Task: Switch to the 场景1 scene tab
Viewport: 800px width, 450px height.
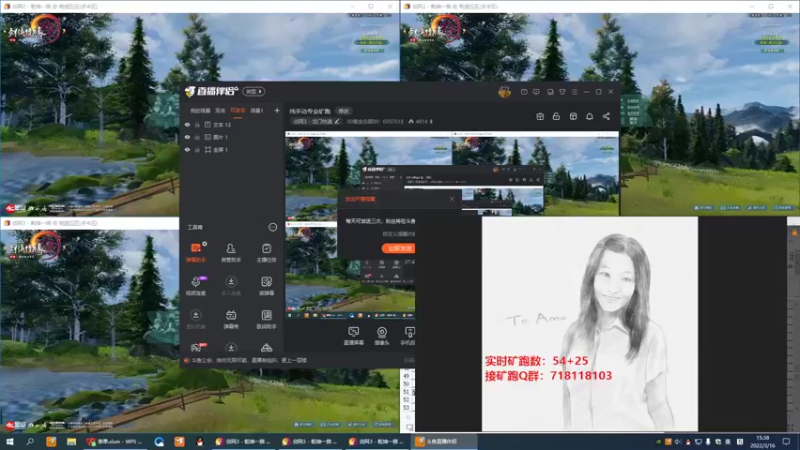Action: coord(257,111)
